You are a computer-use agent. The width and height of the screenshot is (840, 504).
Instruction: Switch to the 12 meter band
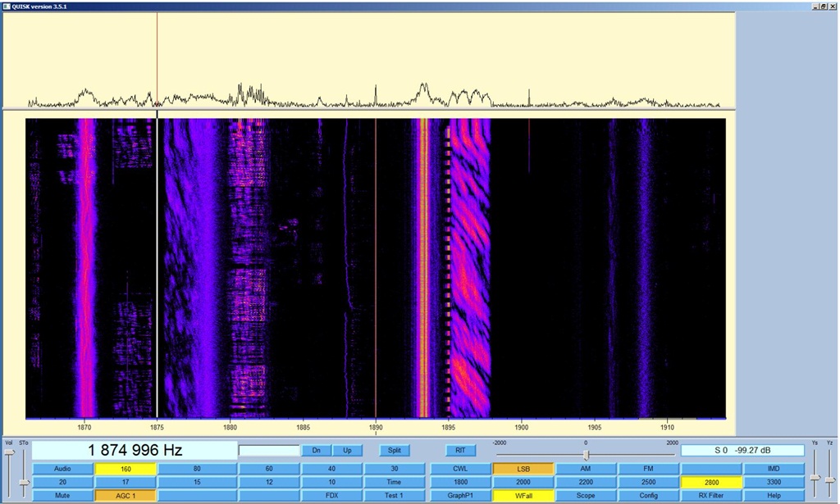point(269,482)
